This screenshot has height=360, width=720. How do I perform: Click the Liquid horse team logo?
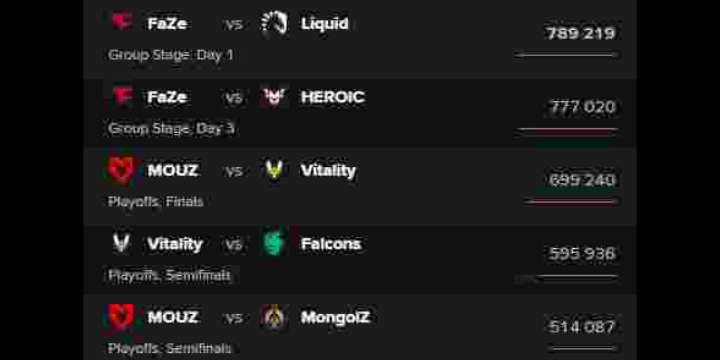click(x=274, y=23)
